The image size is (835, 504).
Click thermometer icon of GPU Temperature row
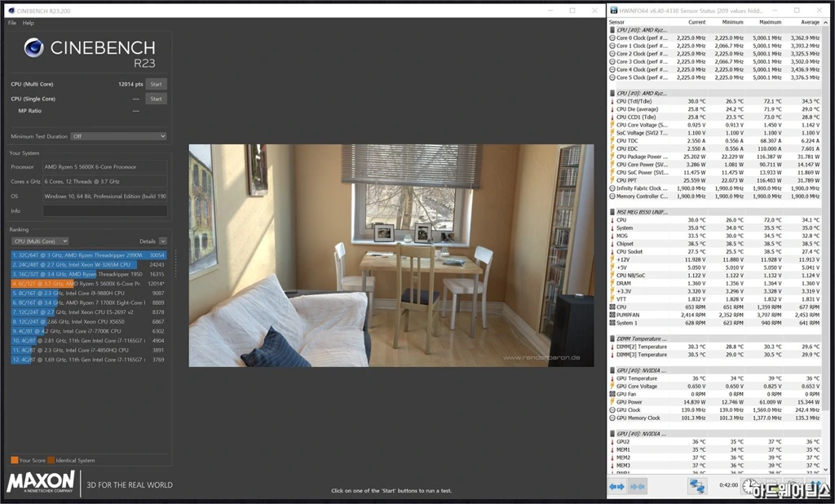(x=612, y=378)
